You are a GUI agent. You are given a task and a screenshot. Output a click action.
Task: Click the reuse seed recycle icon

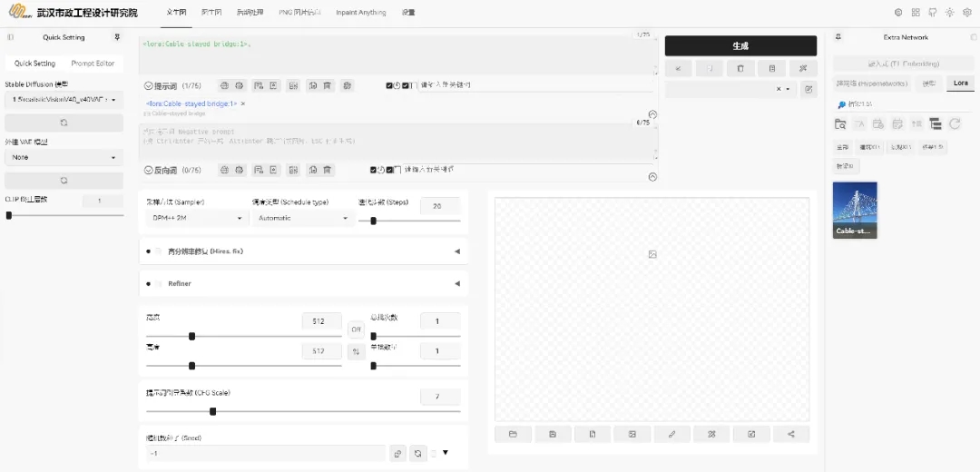[x=417, y=453]
